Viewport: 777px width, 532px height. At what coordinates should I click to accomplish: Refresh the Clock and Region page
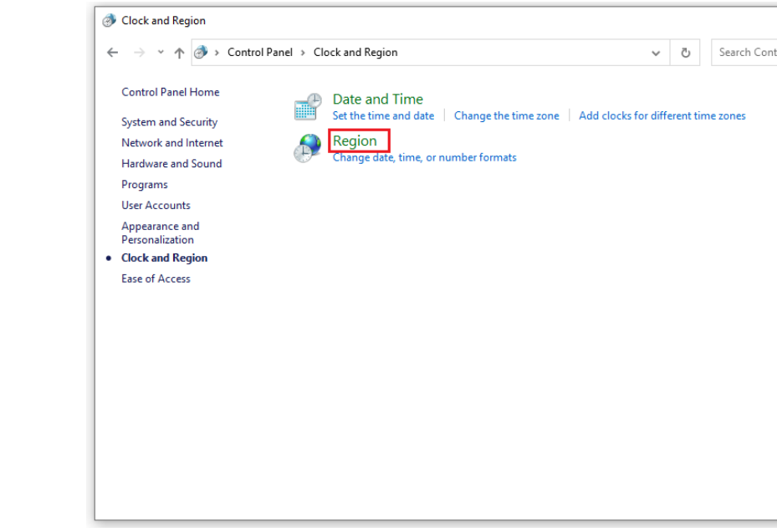coord(685,53)
